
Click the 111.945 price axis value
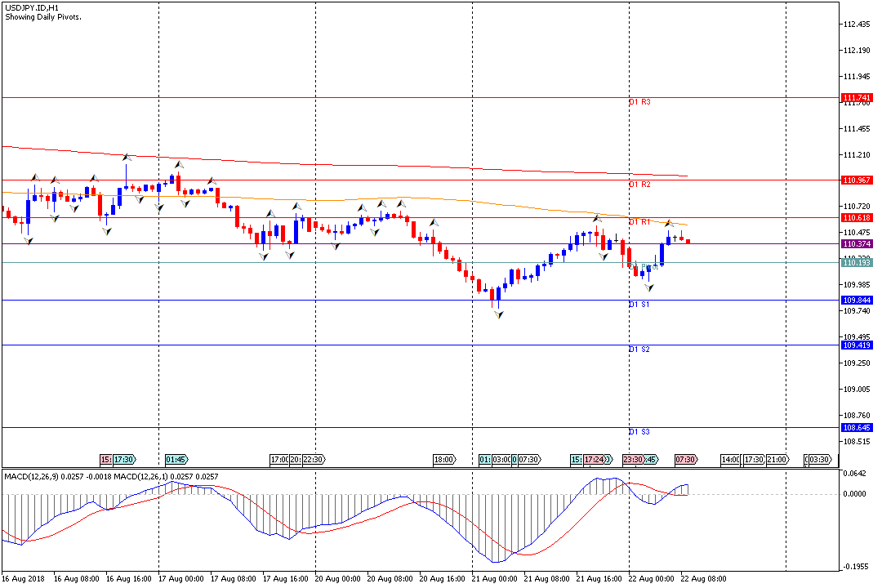pos(857,77)
